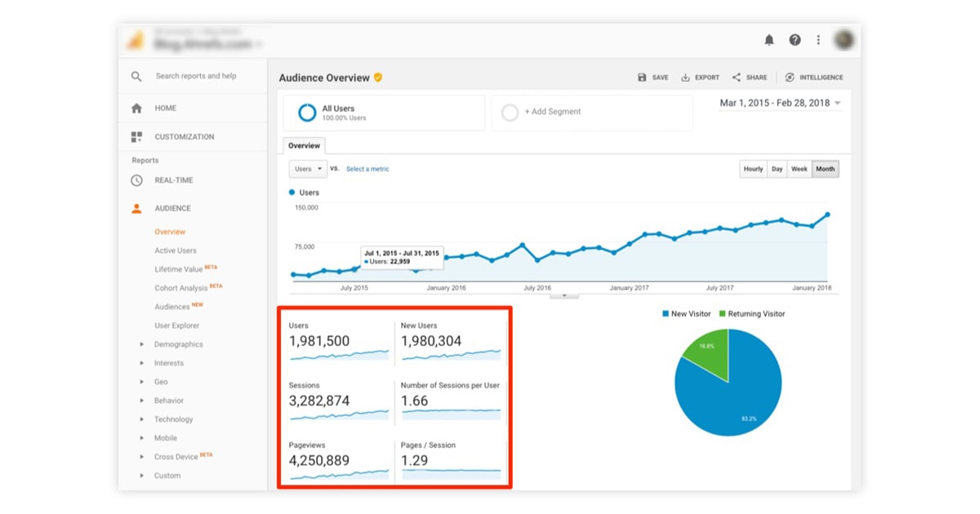Viewport: 980px width, 514px height.
Task: Open Customization dashboard icon
Action: [x=136, y=137]
